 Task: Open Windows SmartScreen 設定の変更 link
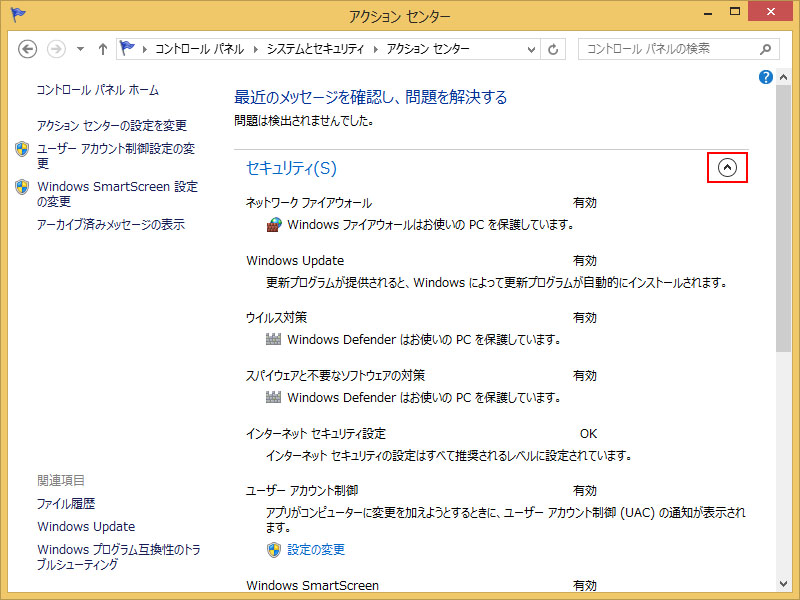point(117,194)
